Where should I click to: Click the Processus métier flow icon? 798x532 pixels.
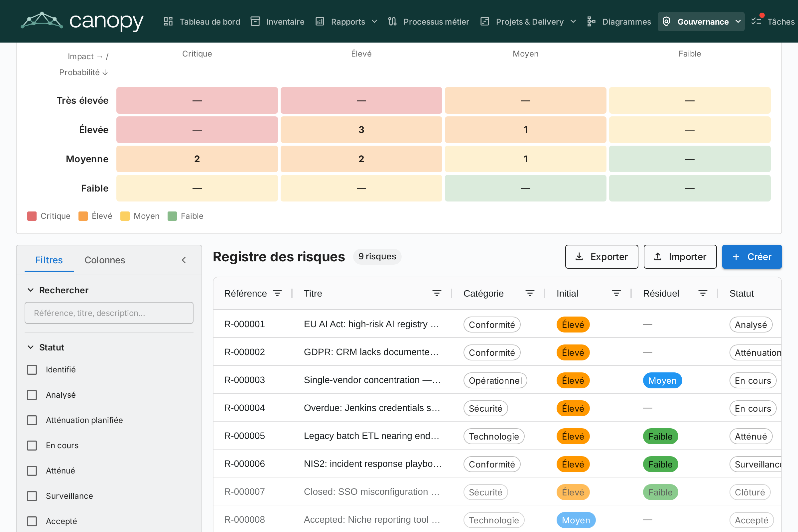392,22
